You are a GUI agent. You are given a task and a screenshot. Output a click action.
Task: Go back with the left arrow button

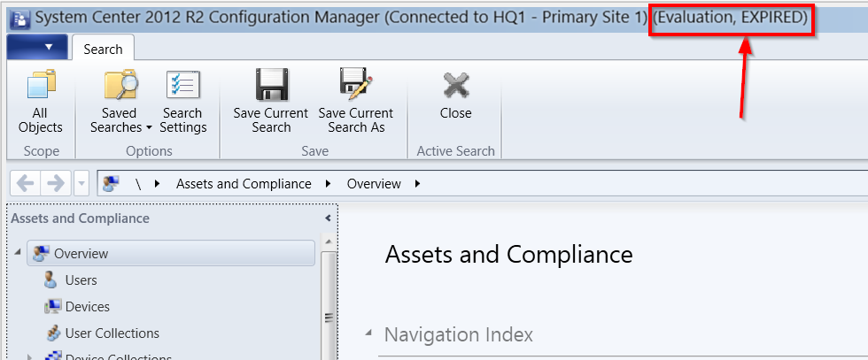click(25, 184)
